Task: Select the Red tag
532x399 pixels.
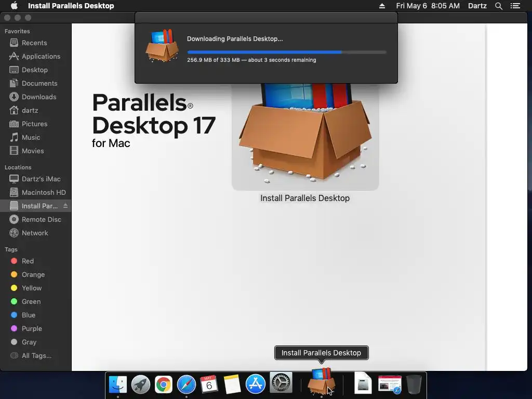Action: [36, 261]
